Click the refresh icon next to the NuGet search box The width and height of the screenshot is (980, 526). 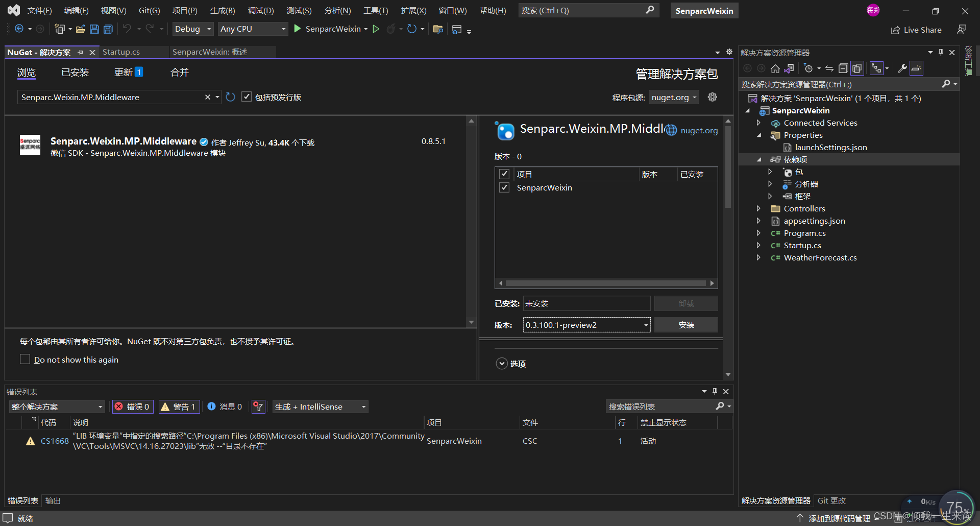click(x=231, y=97)
